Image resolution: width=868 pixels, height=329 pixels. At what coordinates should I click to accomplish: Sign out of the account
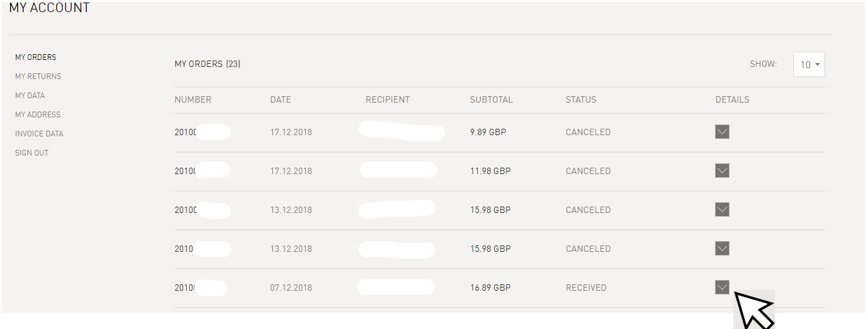32,153
